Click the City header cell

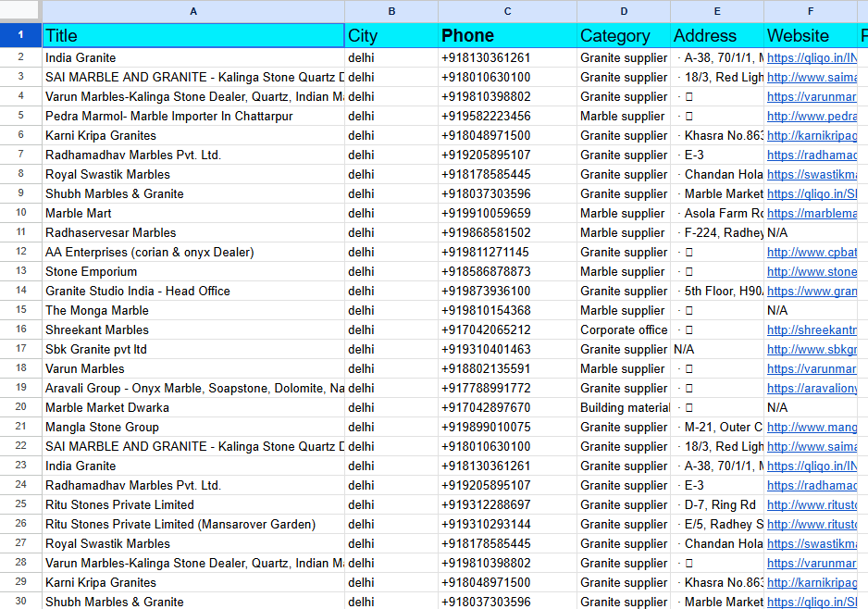(x=391, y=35)
